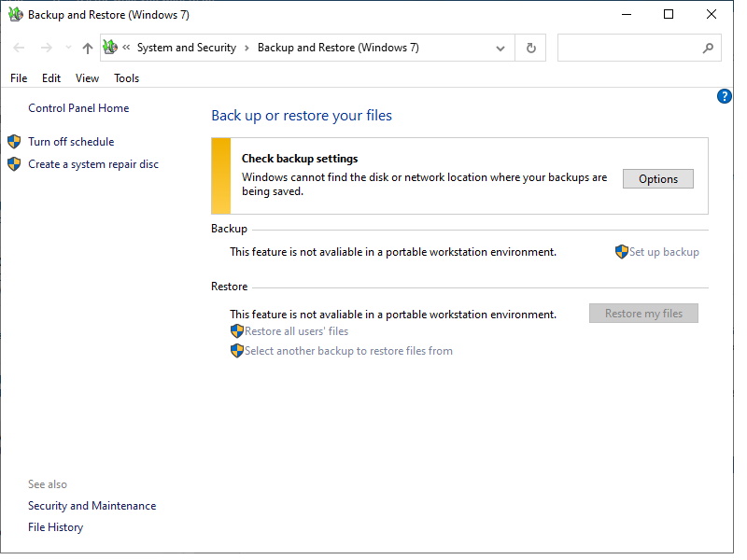
Task: Open the Edit menu
Action: (x=51, y=78)
